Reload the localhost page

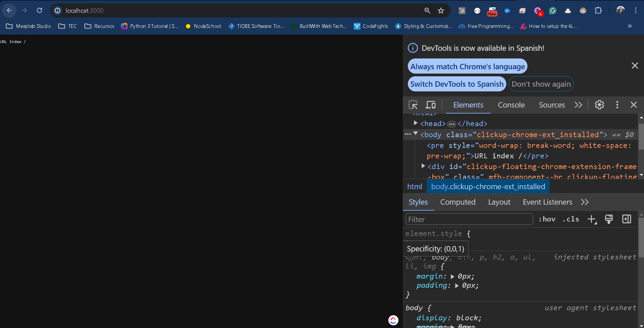[x=40, y=11]
